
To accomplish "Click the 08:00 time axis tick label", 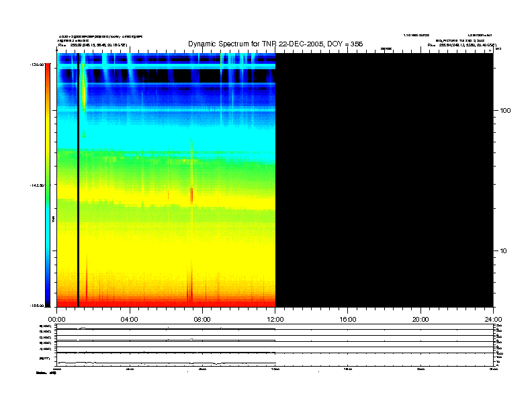I will pyautogui.click(x=202, y=319).
